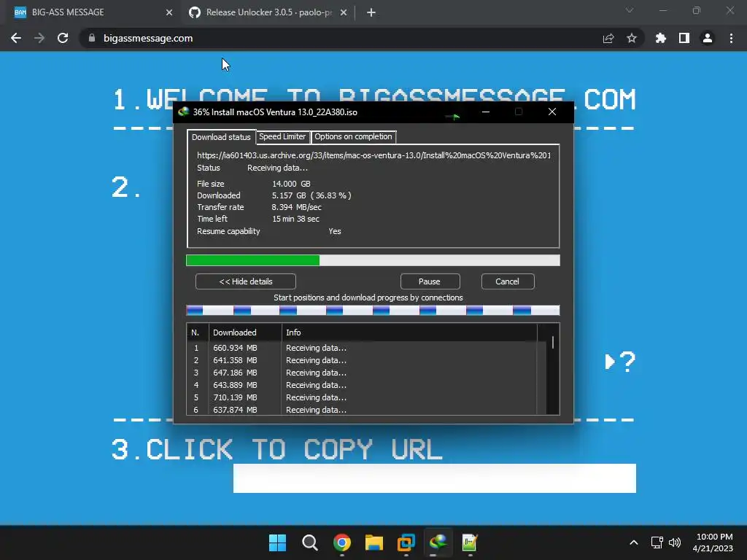This screenshot has width=747, height=560.
Task: Click the Downloaded column header
Action: tap(245, 332)
